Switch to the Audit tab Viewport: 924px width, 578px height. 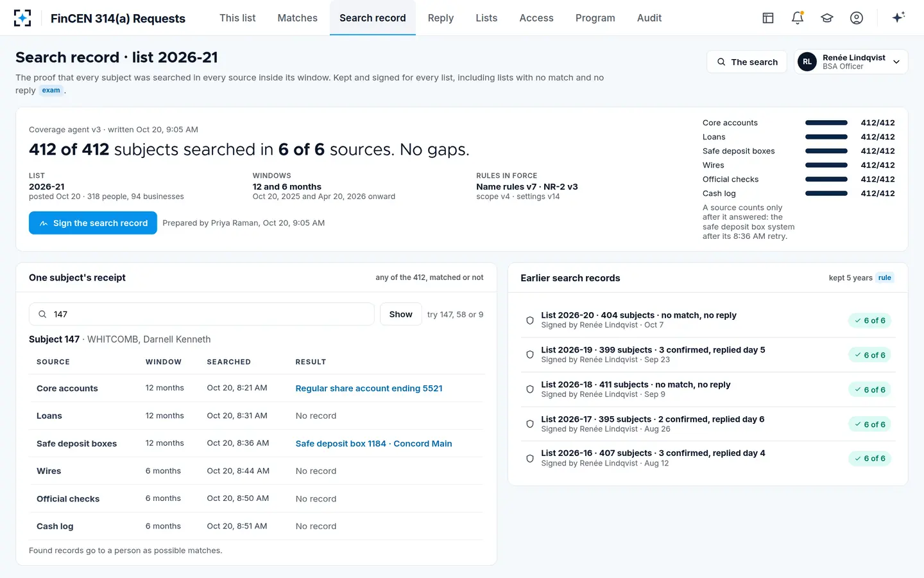point(649,18)
